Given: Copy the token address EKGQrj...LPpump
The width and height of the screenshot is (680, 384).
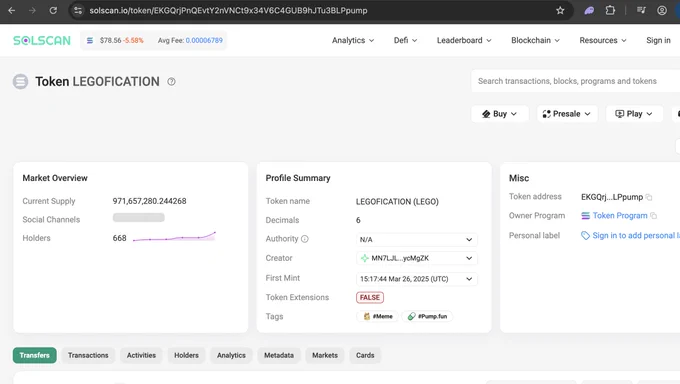Looking at the screenshot, I should 649,197.
